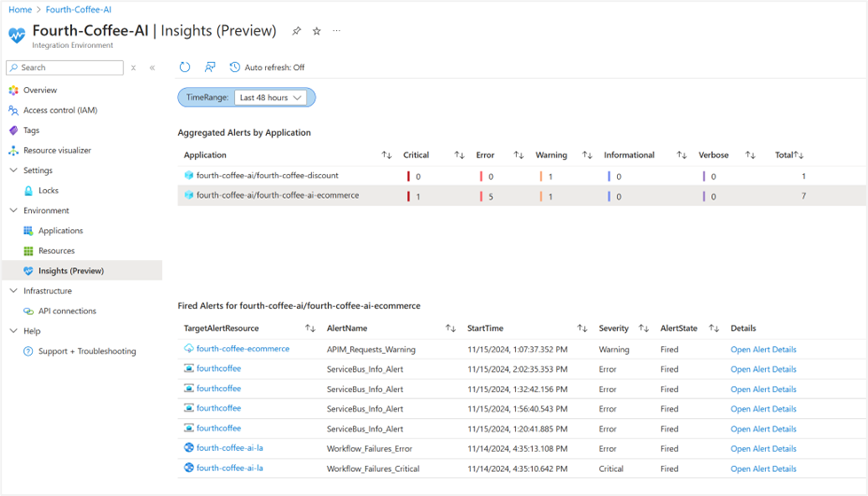868x496 pixels.
Task: Collapse the sidebar with double chevron
Action: click(152, 67)
